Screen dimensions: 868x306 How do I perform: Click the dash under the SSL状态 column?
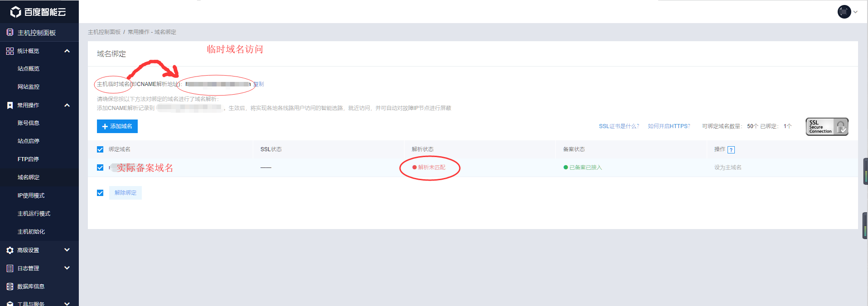click(x=266, y=167)
